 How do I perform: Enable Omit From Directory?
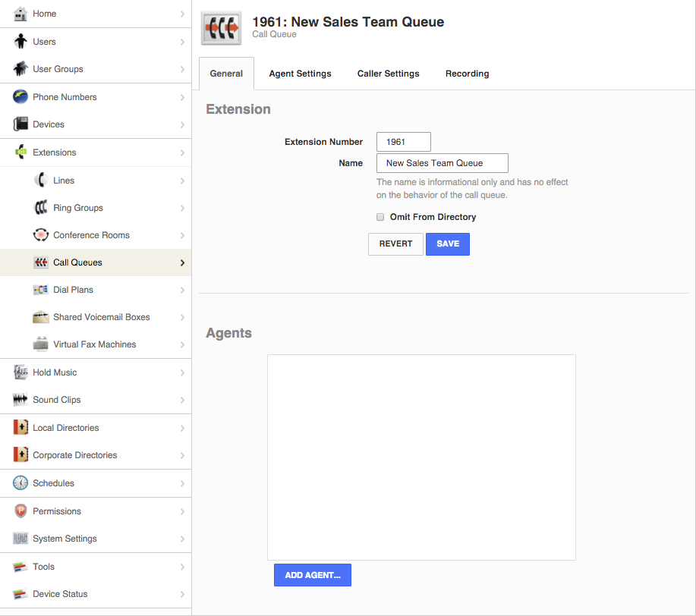[x=379, y=217]
